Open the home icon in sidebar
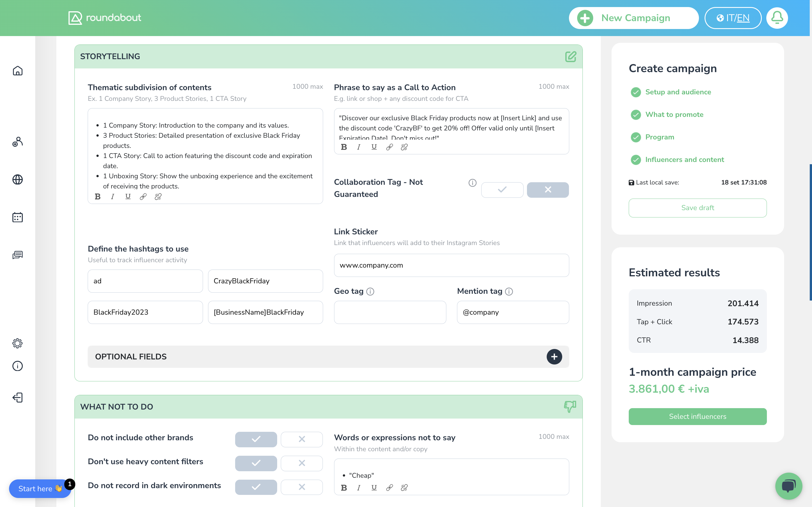 17,71
